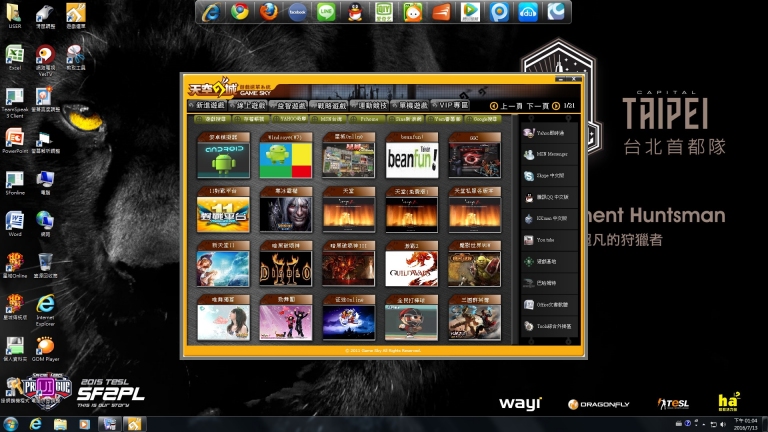The height and width of the screenshot is (432, 768).
Task: Open the SFonline desktop shortcut
Action: click(15, 182)
